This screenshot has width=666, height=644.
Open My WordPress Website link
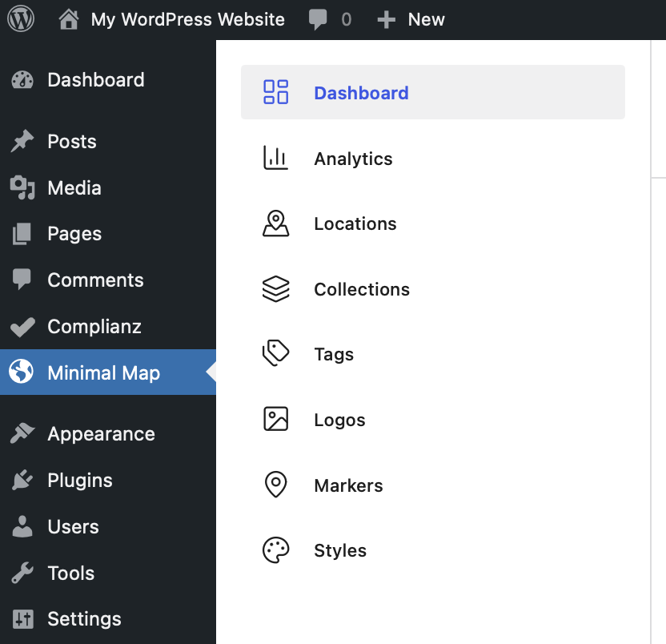[187, 19]
